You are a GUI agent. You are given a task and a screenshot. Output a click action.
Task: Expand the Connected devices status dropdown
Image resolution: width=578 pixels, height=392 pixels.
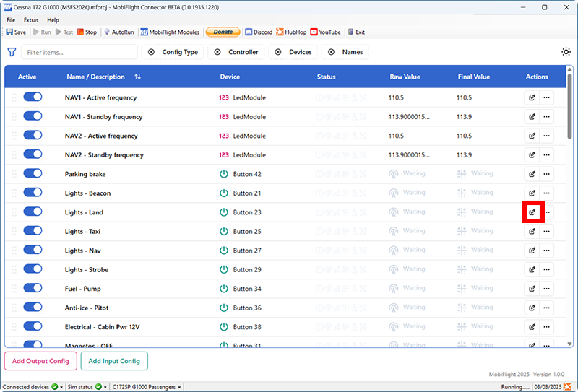point(61,387)
